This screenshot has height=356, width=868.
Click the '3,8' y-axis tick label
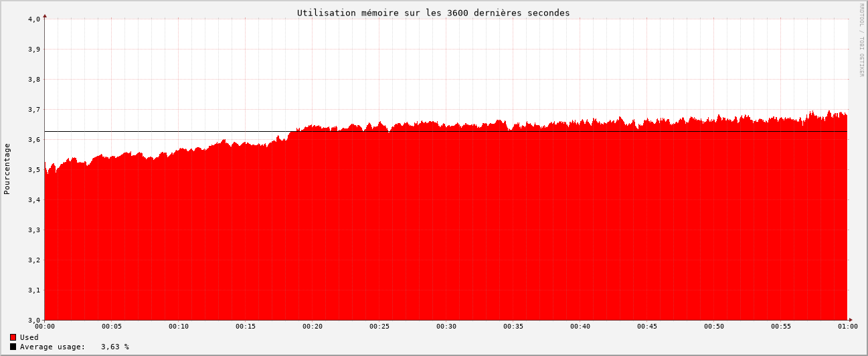pyautogui.click(x=34, y=80)
